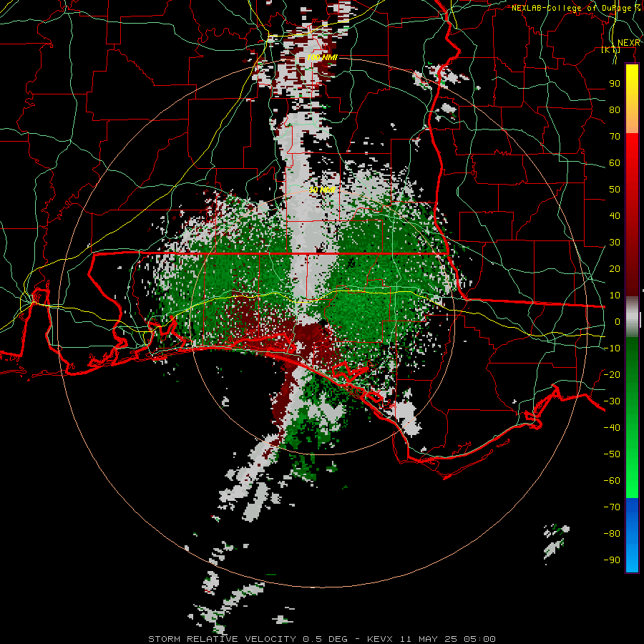Click the -40 knot scale label
This screenshot has height=644, width=644.
tap(612, 428)
